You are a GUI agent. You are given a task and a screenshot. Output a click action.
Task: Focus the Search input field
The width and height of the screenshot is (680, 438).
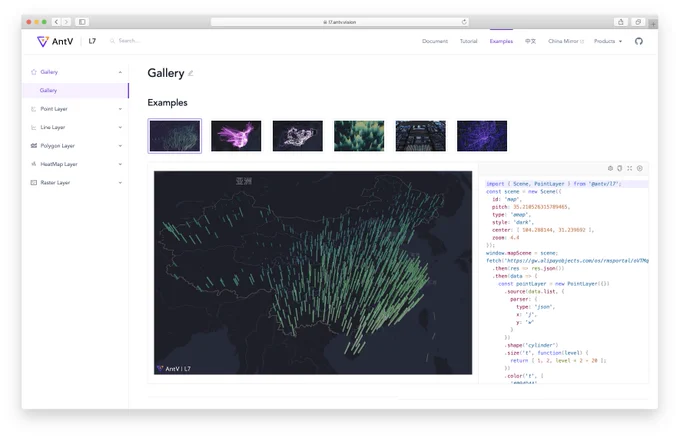pos(129,41)
